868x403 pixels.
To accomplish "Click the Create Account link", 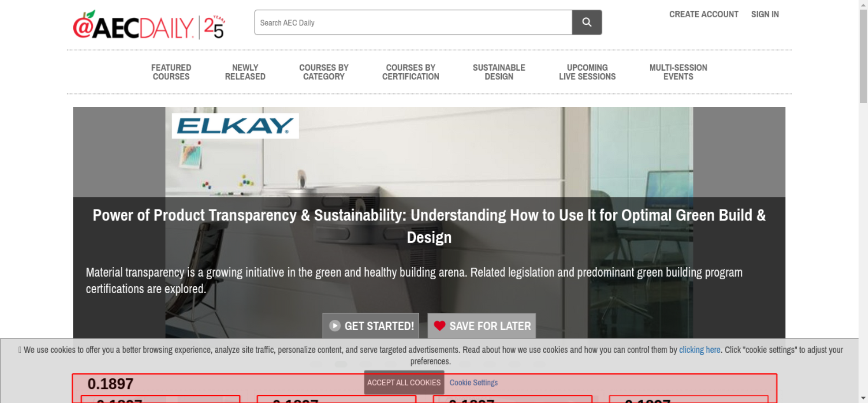I will click(704, 14).
